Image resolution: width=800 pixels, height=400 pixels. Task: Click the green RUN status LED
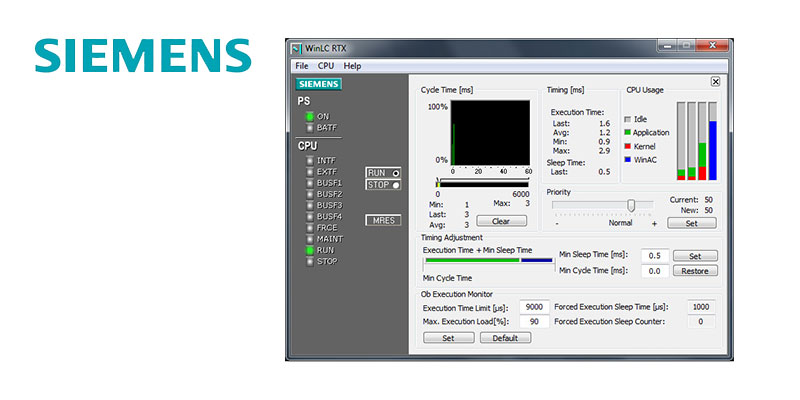tap(310, 250)
